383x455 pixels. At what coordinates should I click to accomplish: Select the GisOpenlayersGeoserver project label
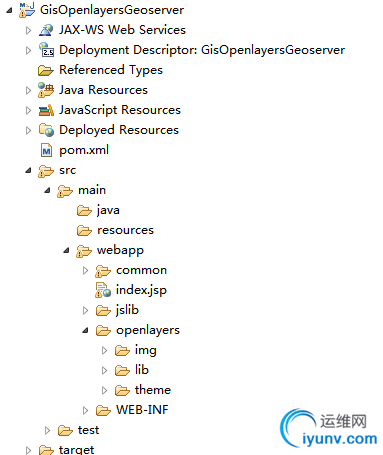112,10
